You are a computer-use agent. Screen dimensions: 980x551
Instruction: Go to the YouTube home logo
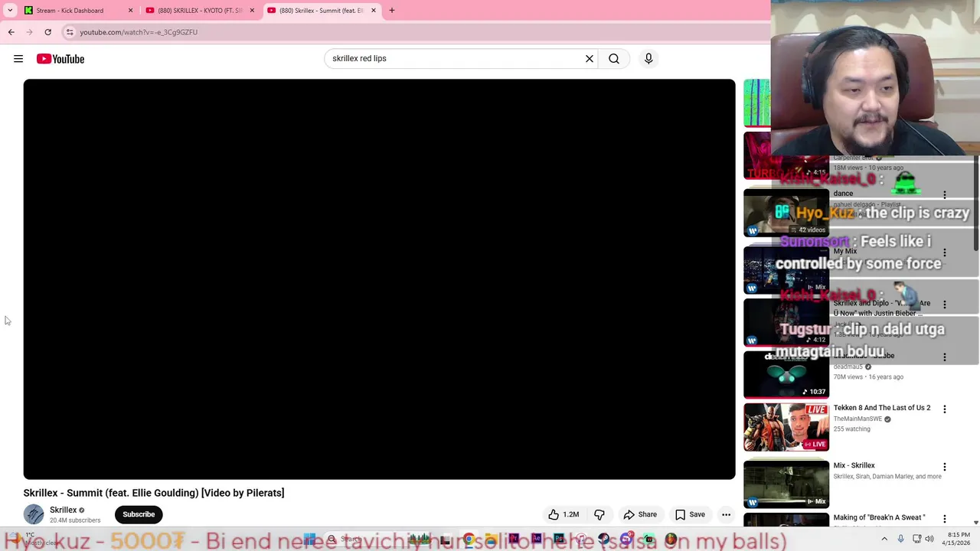[60, 59]
